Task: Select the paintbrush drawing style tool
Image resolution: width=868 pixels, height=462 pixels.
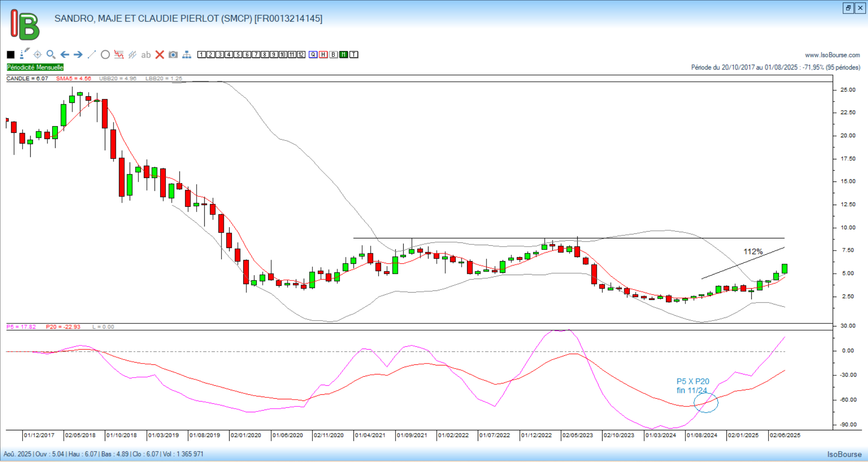Action: tap(24, 54)
